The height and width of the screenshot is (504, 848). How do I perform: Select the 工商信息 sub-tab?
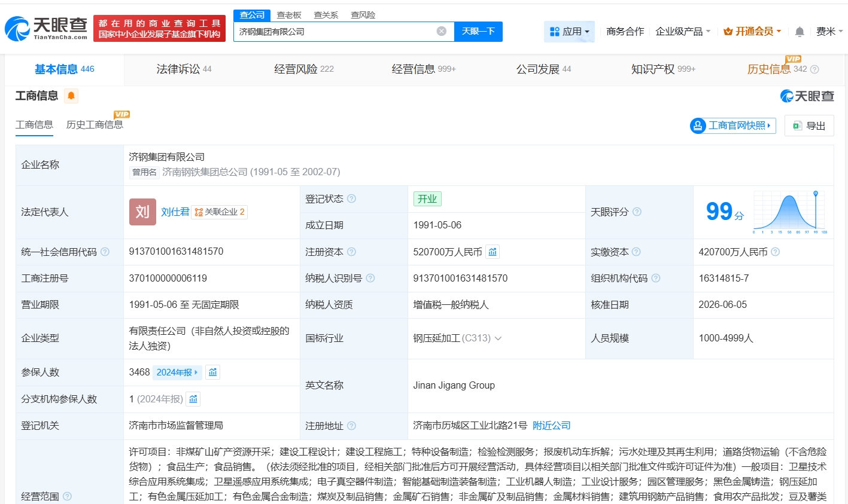pyautogui.click(x=34, y=124)
